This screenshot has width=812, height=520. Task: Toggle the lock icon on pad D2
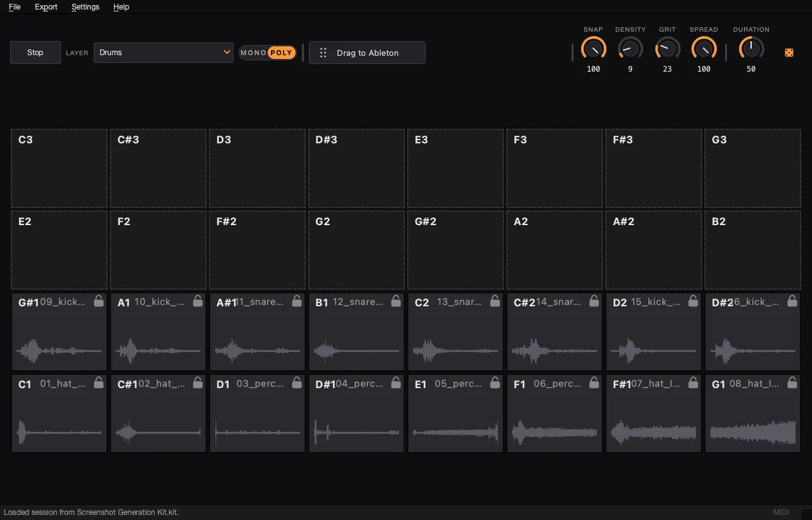click(x=693, y=301)
